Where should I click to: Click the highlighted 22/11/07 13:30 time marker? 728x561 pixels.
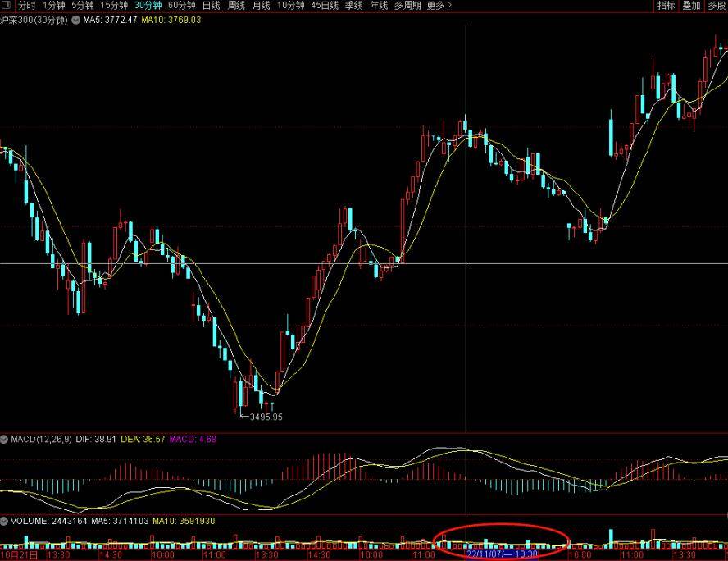click(x=503, y=554)
